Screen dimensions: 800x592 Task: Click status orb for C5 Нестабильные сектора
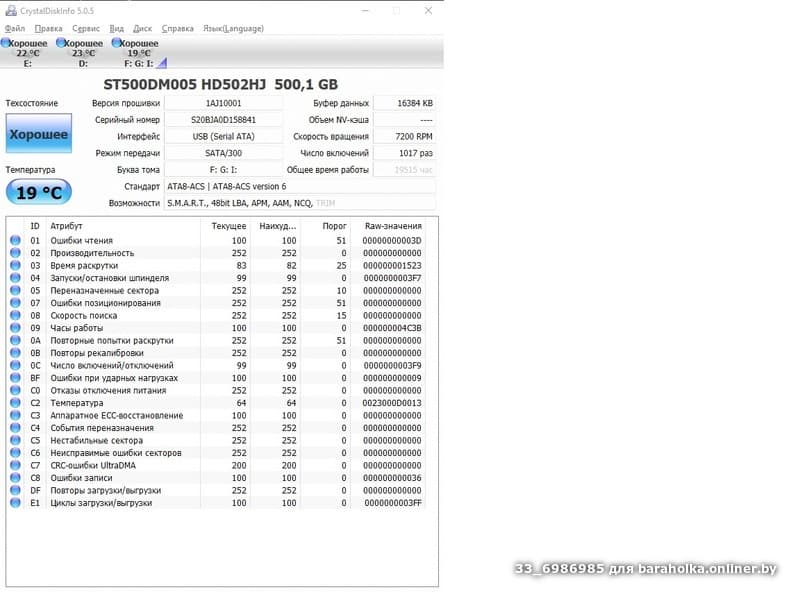[x=15, y=440]
